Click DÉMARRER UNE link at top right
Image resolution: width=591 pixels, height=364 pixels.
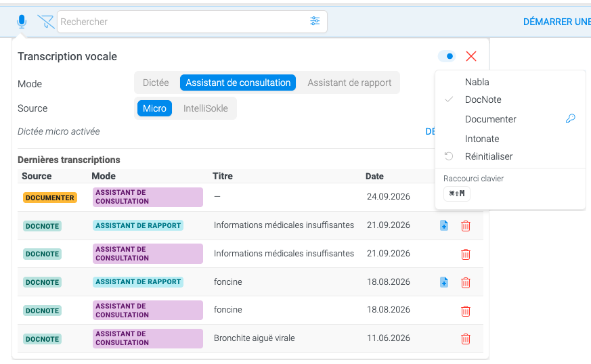coord(556,22)
